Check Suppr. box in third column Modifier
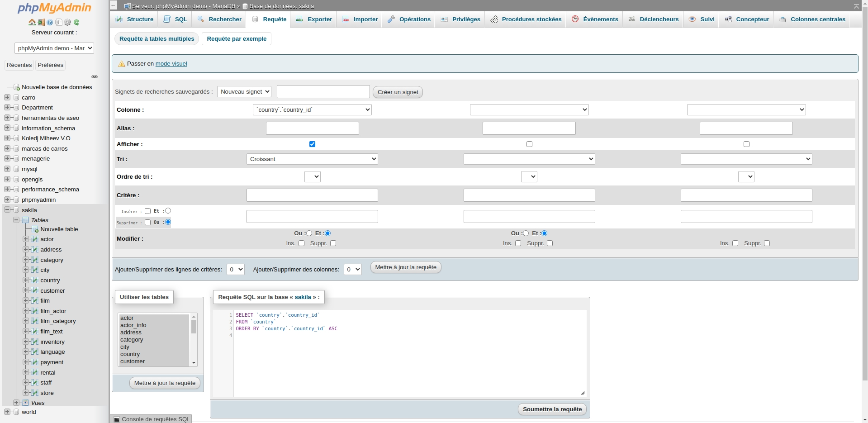Viewport: 868px width, 423px height. (x=767, y=243)
